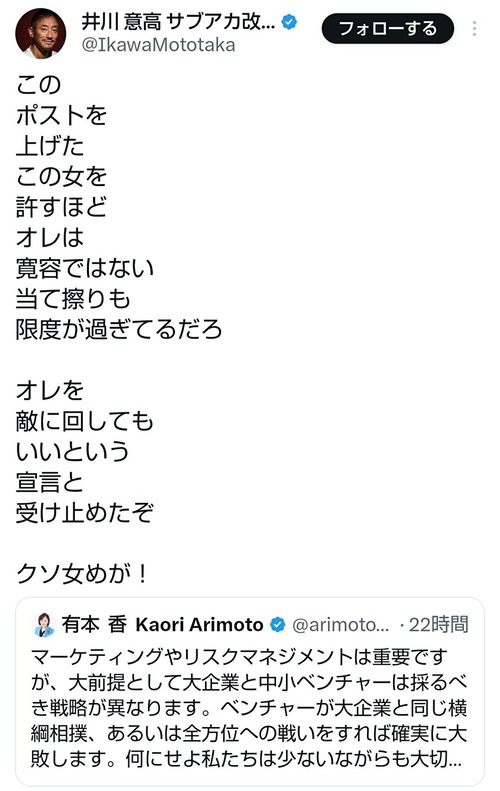Click display name 井川 意高 サブアカ改...
The width and height of the screenshot is (500, 791).
tap(178, 22)
